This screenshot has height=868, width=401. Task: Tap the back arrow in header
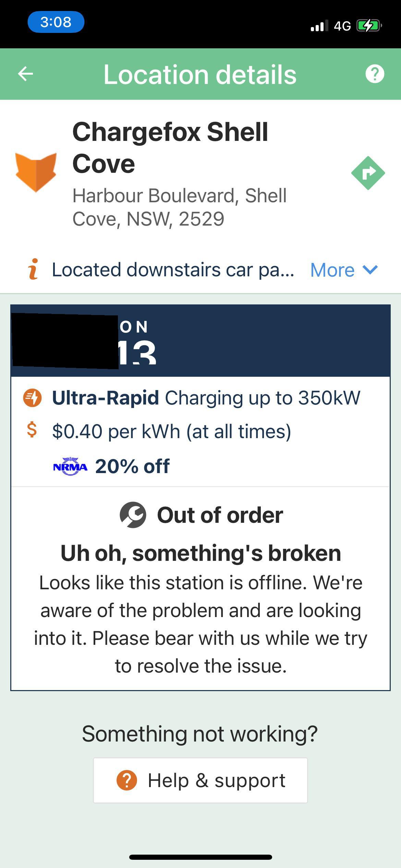click(26, 74)
